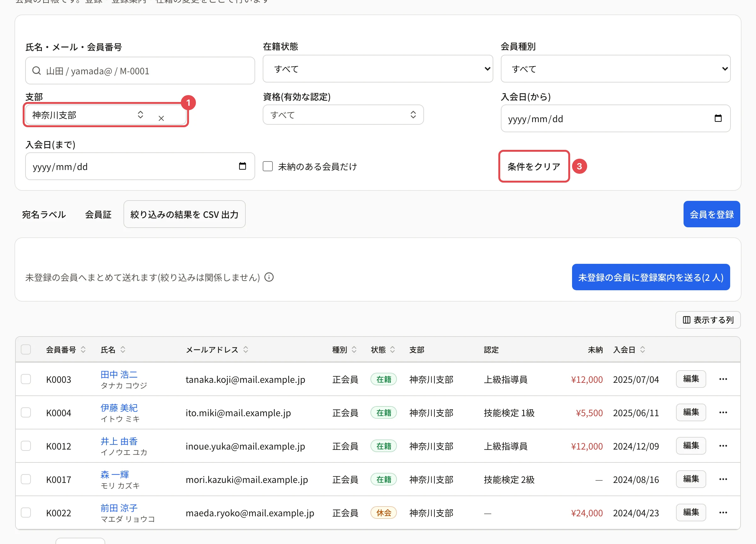
Task: Export filtered results with CSV 出力 button
Action: 184,214
